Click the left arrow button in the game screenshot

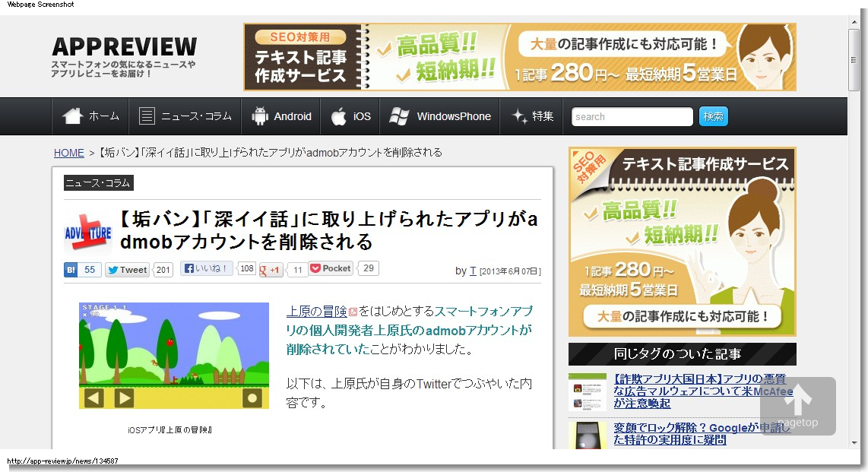[x=93, y=398]
